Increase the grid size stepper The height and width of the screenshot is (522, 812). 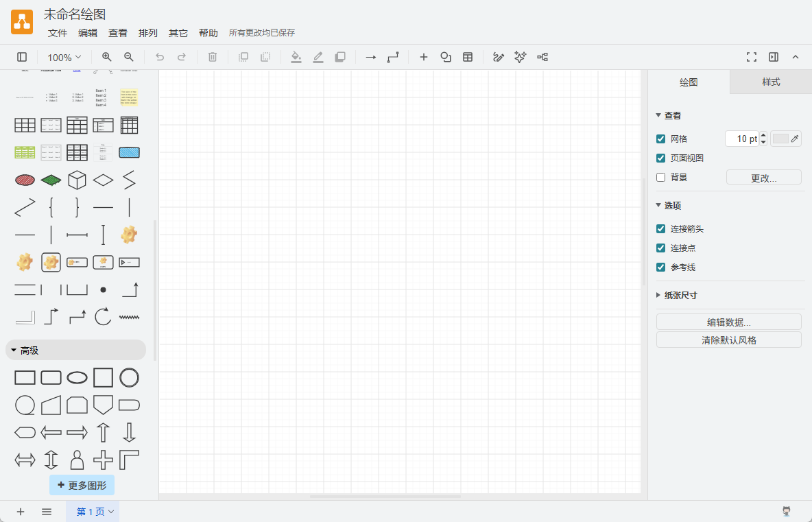click(x=763, y=135)
